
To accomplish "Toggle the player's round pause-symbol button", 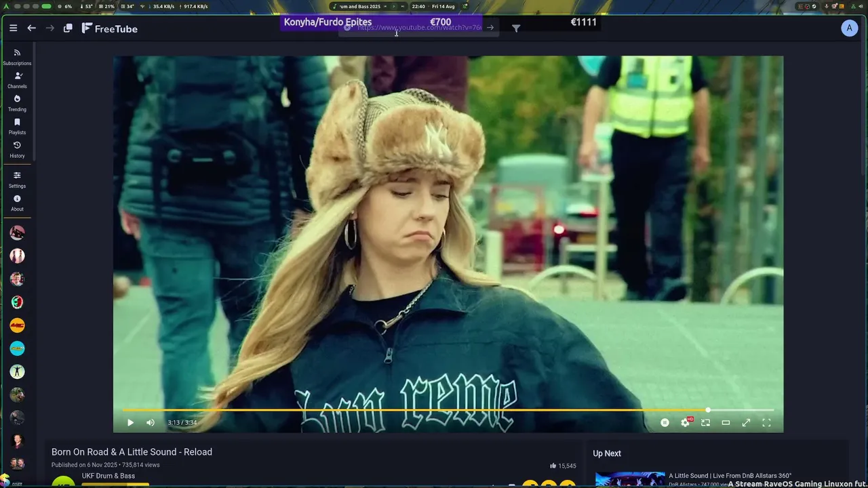I will 665,423.
